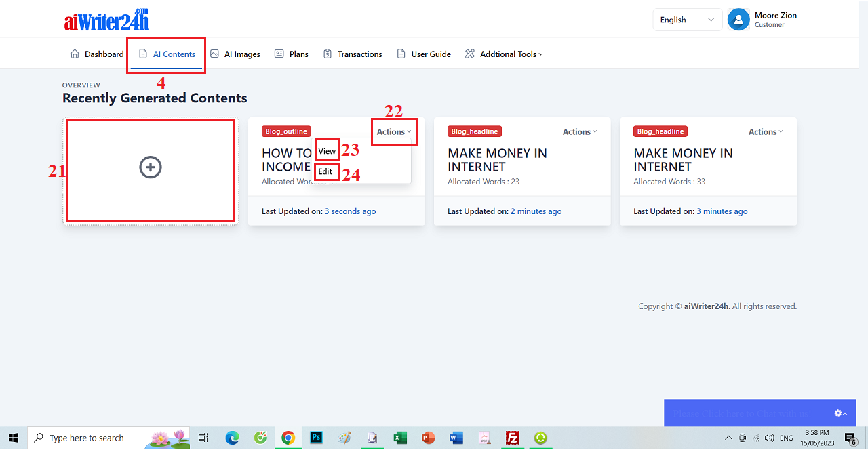Open Photoshop from the taskbar
This screenshot has width=868, height=450.
pyautogui.click(x=316, y=438)
